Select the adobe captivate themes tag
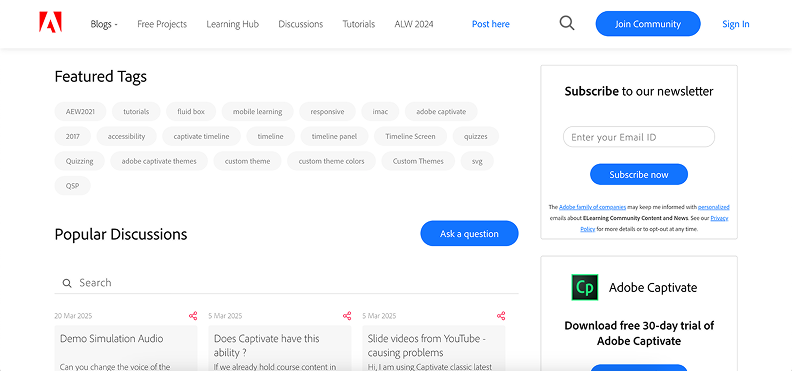The image size is (792, 371). [x=159, y=161]
